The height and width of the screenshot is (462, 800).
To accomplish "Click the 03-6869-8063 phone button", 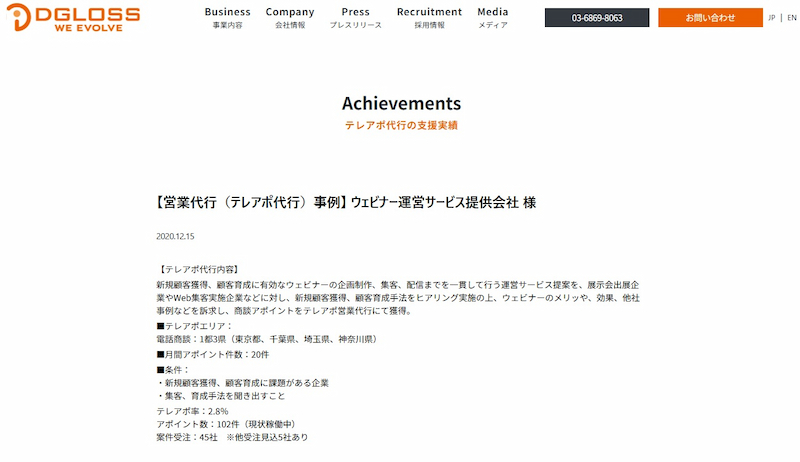I will 597,18.
